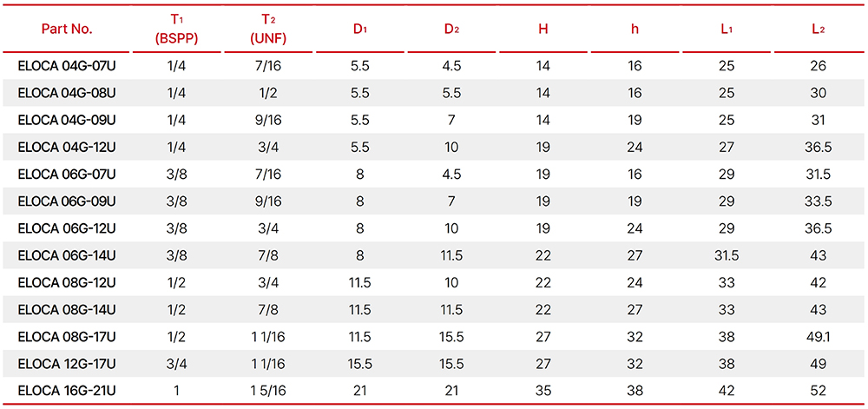The height and width of the screenshot is (409, 868).
Task: Select part number ELOCA 16G-21U
Action: pyautogui.click(x=67, y=391)
